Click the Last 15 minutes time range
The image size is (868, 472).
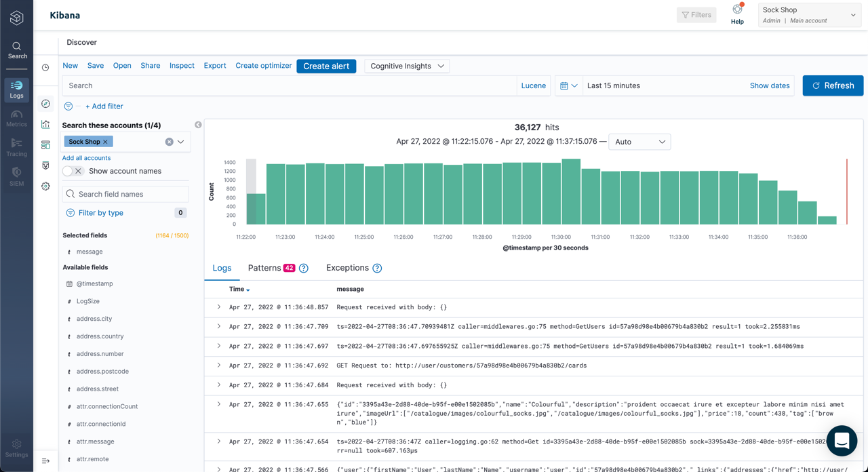(x=614, y=86)
